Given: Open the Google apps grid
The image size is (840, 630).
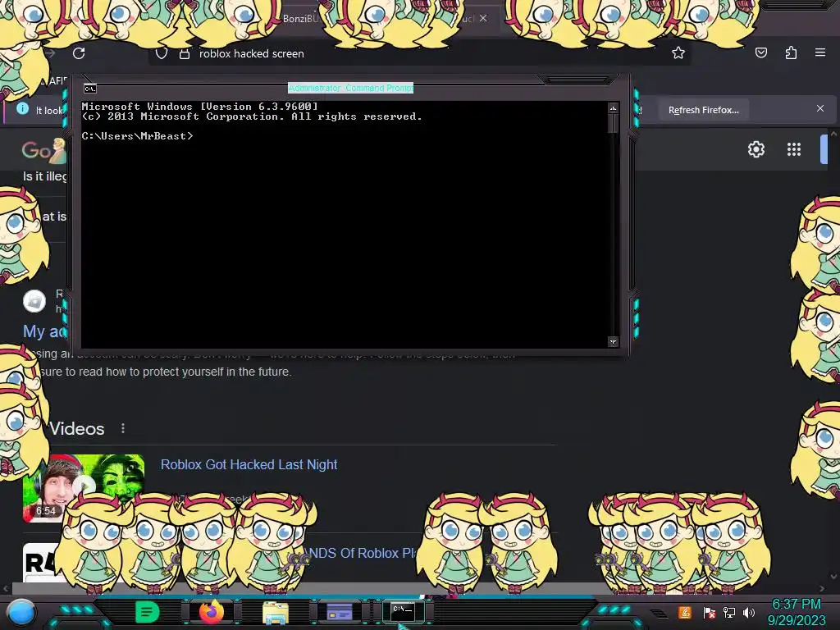Looking at the screenshot, I should (x=794, y=149).
